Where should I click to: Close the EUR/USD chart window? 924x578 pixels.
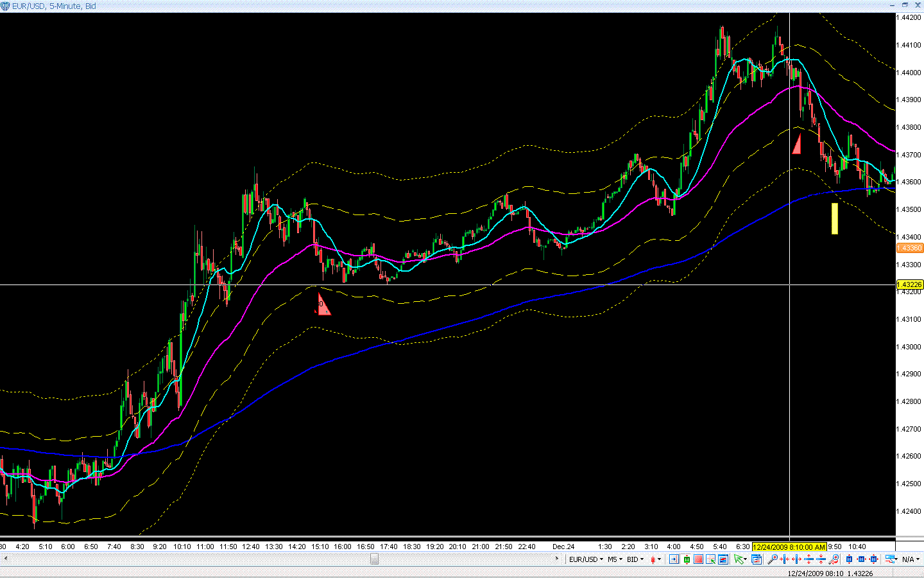tap(918, 5)
